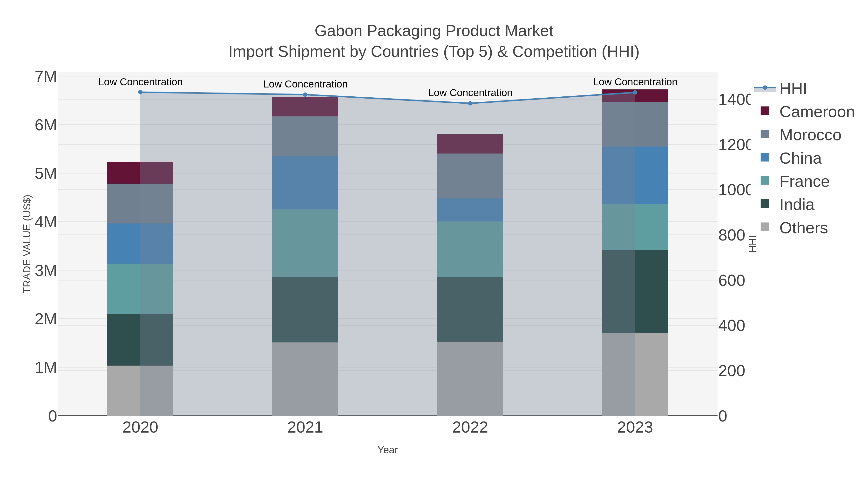
Task: Click the 'Low Concentration' label above 2022
Action: 470,93
